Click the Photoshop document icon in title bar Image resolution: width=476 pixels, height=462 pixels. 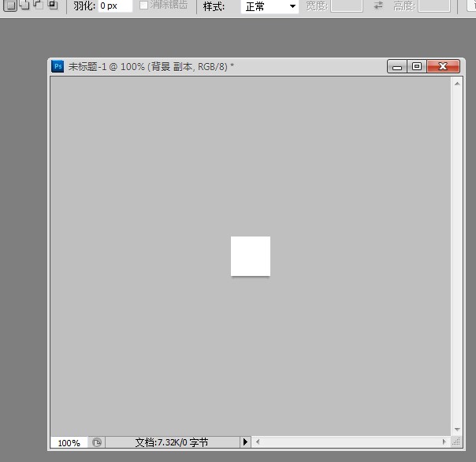pos(58,66)
